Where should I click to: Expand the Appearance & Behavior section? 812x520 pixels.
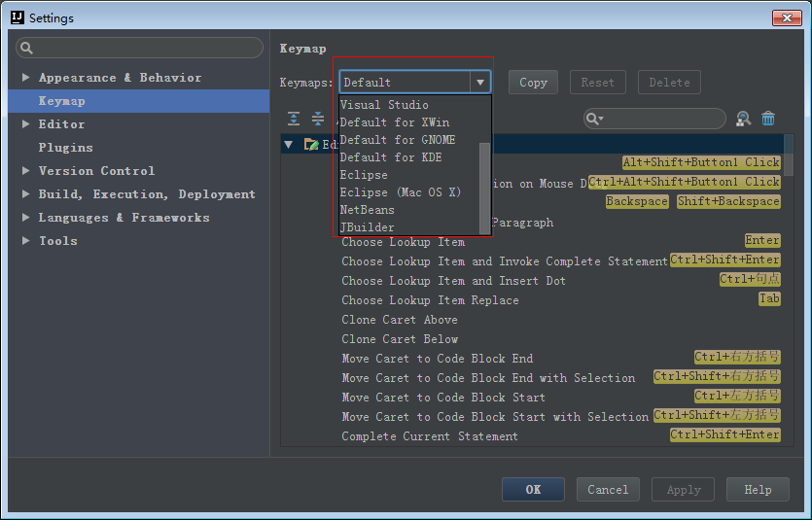point(26,78)
